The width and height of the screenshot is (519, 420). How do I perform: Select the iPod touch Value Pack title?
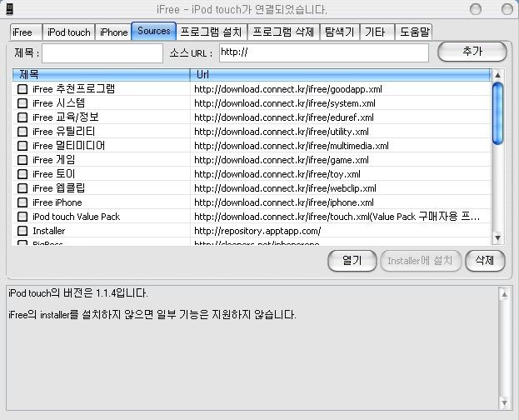pyautogui.click(x=76, y=217)
